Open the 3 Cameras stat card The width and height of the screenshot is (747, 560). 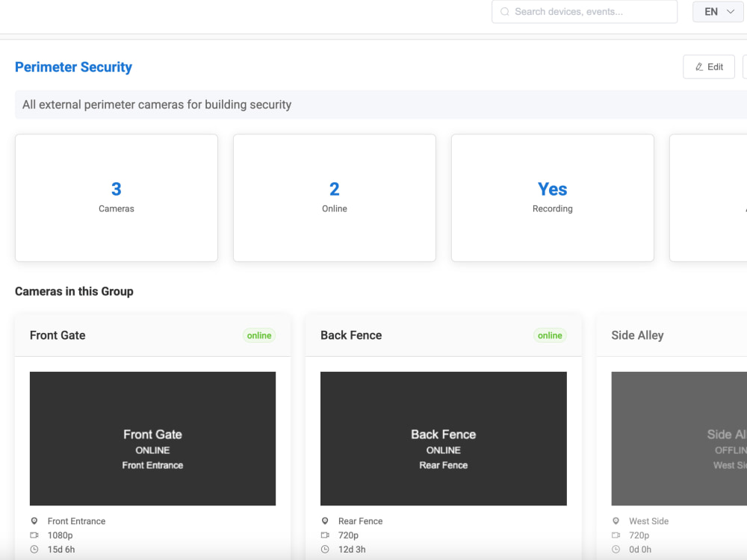click(117, 198)
